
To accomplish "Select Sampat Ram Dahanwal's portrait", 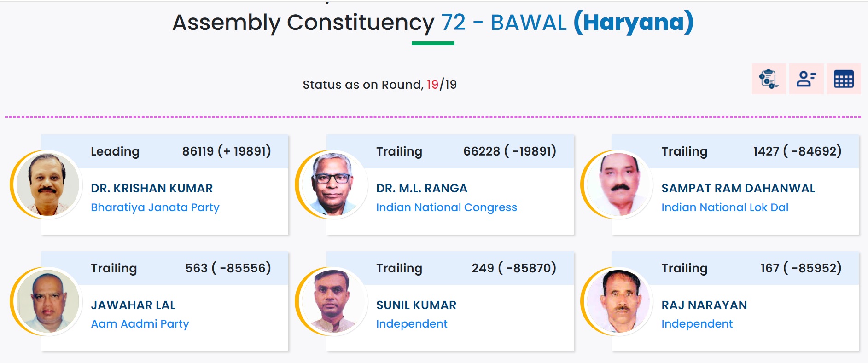I will tap(618, 184).
